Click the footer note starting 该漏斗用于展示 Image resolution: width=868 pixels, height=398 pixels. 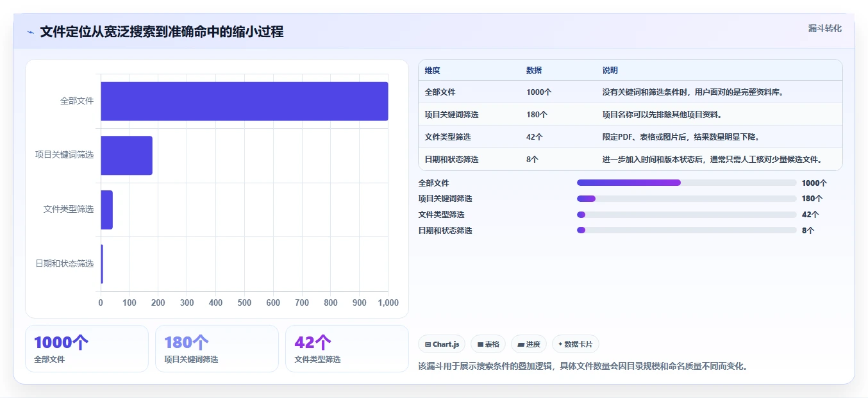pyautogui.click(x=583, y=367)
